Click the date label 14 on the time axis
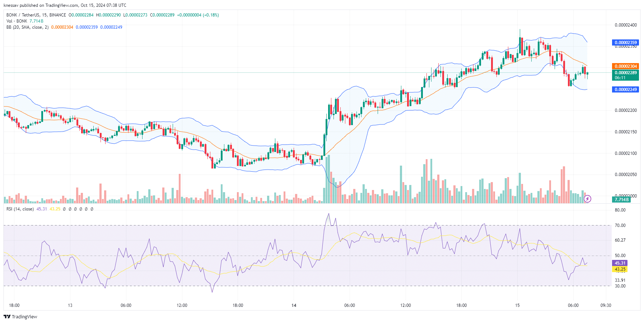This screenshot has height=323, width=644. 294,305
